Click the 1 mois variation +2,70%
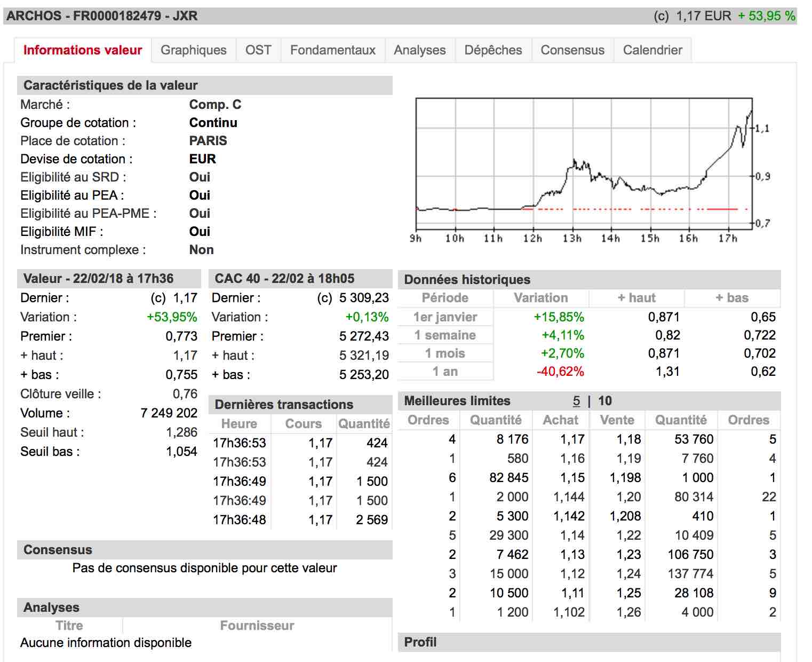Viewport: 812px width, 662px height. [x=562, y=353]
